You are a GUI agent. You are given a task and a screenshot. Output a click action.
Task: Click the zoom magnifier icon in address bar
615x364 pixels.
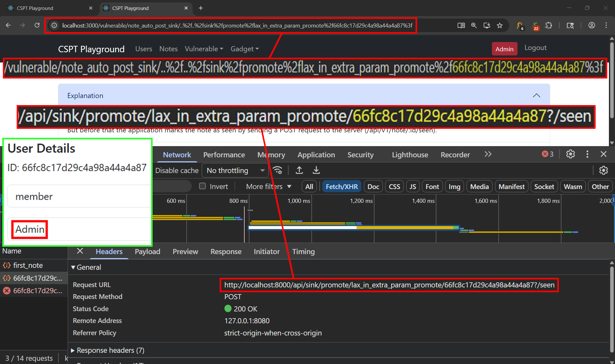(x=474, y=25)
